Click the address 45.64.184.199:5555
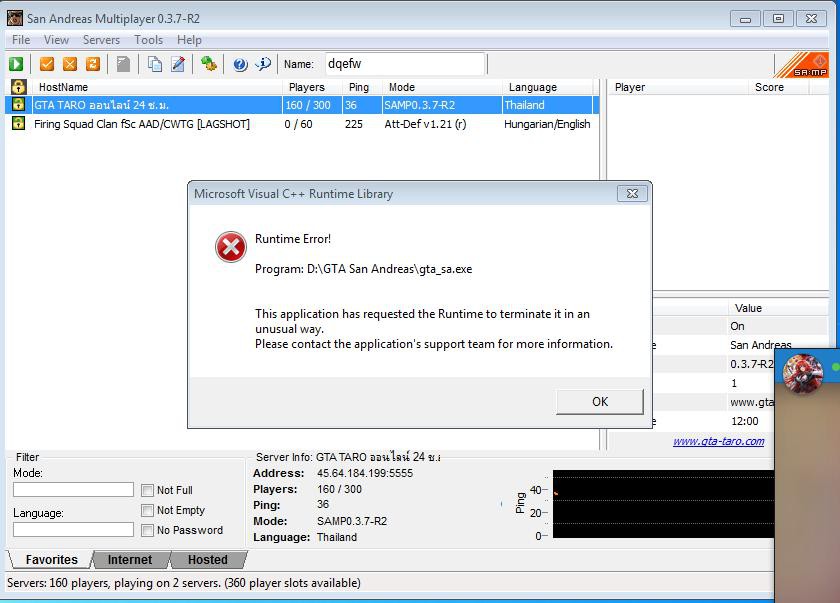This screenshot has width=840, height=603. click(x=365, y=473)
